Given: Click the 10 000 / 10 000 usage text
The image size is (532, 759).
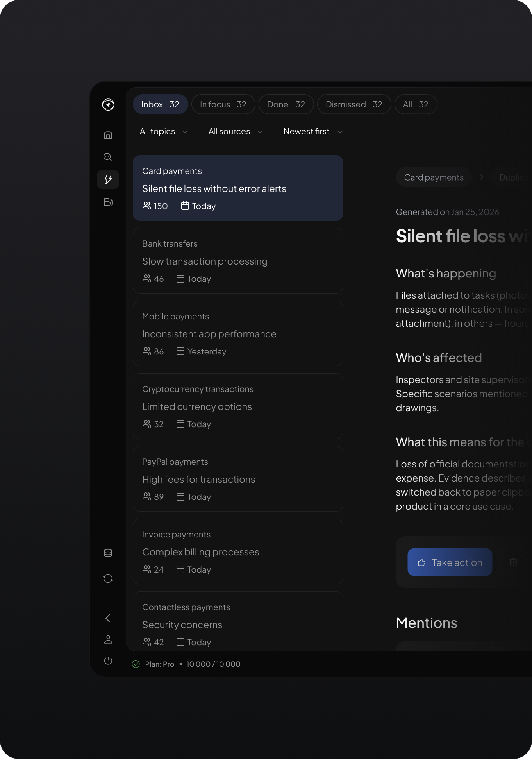Looking at the screenshot, I should coord(213,664).
